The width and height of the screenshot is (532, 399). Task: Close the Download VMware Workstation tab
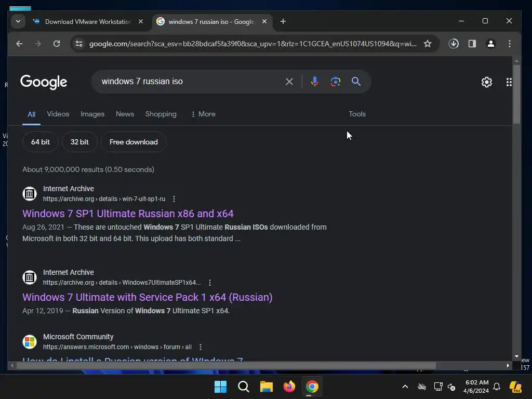141,21
